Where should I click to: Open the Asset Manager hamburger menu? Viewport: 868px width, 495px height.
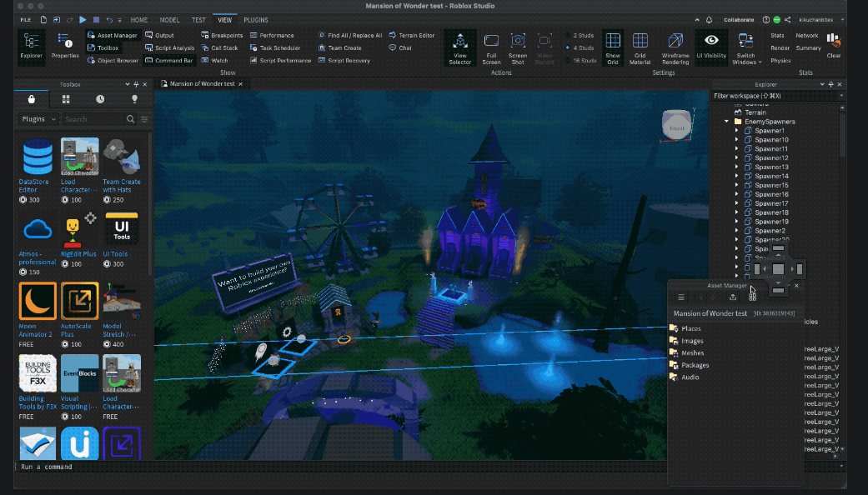click(681, 297)
